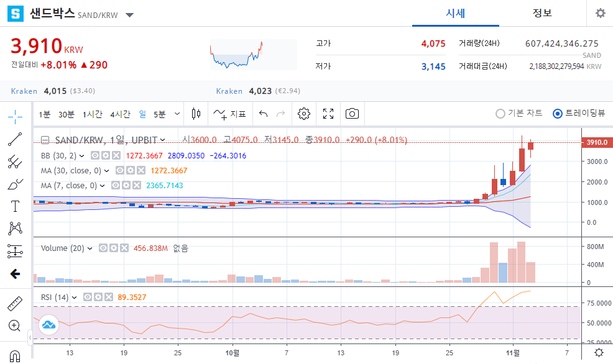This screenshot has width=613, height=364.
Task: Select the crosshair cursor tool
Action: click(x=15, y=116)
